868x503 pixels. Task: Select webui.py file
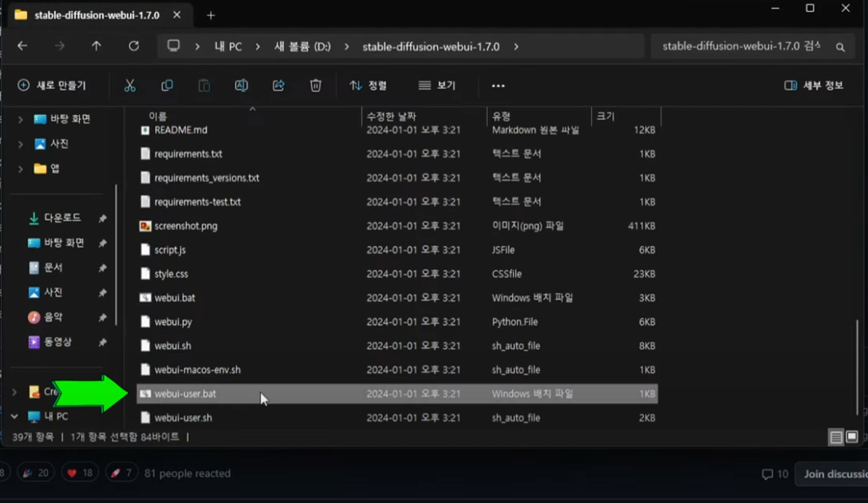[397, 322]
